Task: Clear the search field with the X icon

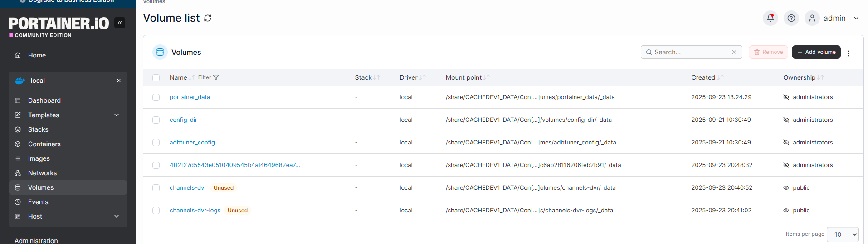Action: pos(734,52)
